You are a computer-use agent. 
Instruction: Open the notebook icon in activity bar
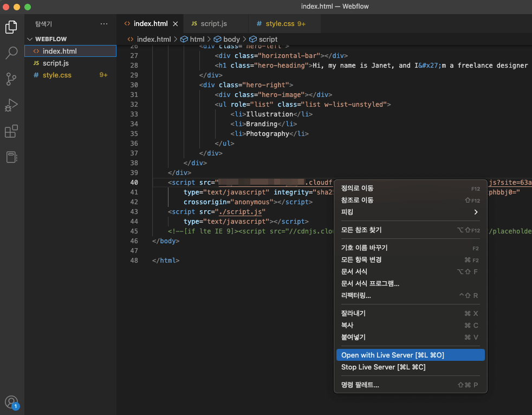click(x=11, y=157)
